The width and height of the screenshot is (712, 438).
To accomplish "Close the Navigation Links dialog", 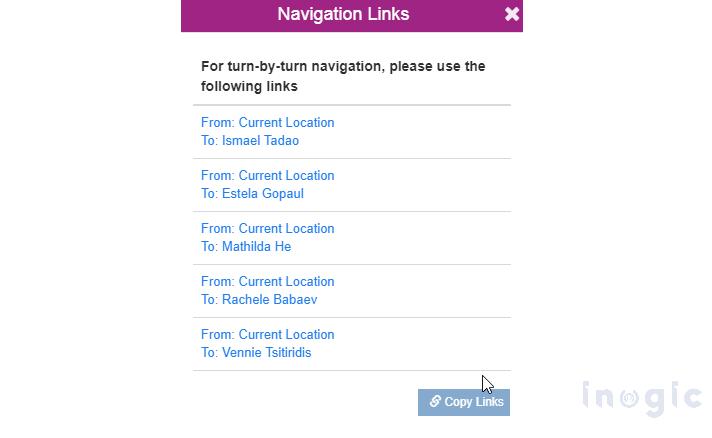I will coord(512,14).
